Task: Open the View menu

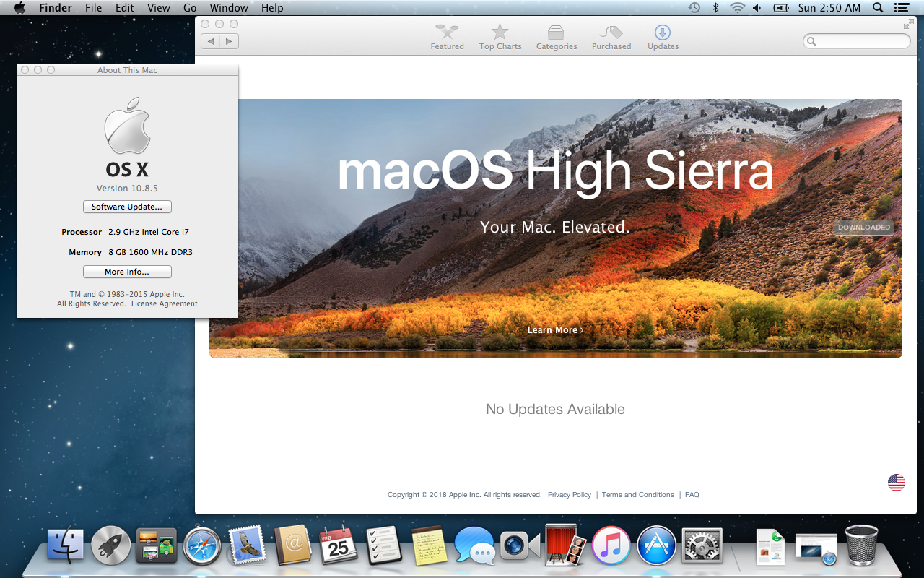Action: pos(159,8)
